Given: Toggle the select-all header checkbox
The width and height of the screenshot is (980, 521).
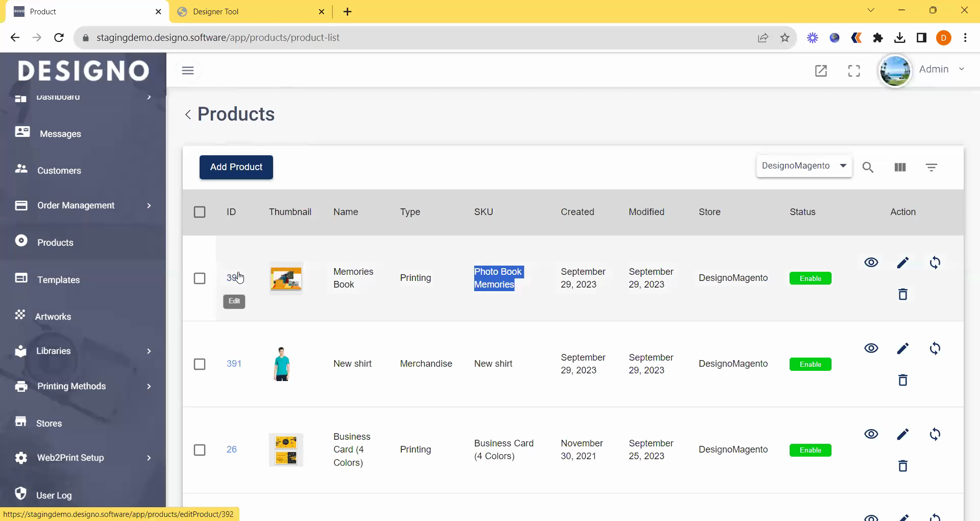Looking at the screenshot, I should click(200, 212).
